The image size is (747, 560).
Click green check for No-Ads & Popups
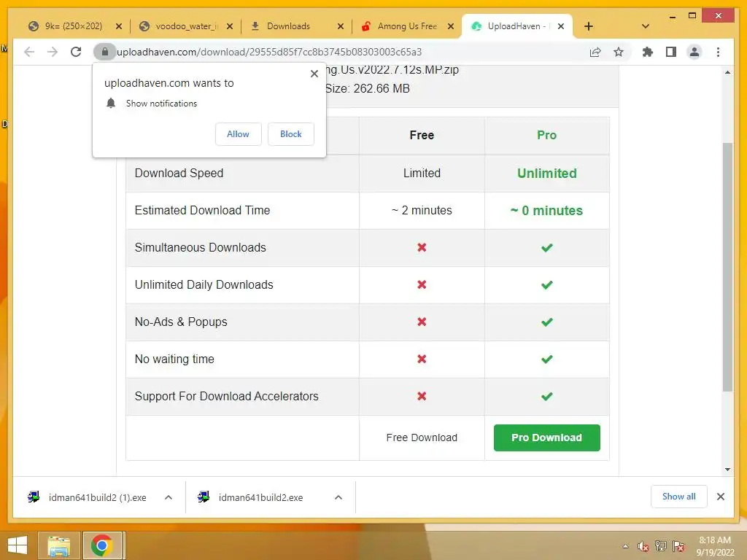click(547, 322)
